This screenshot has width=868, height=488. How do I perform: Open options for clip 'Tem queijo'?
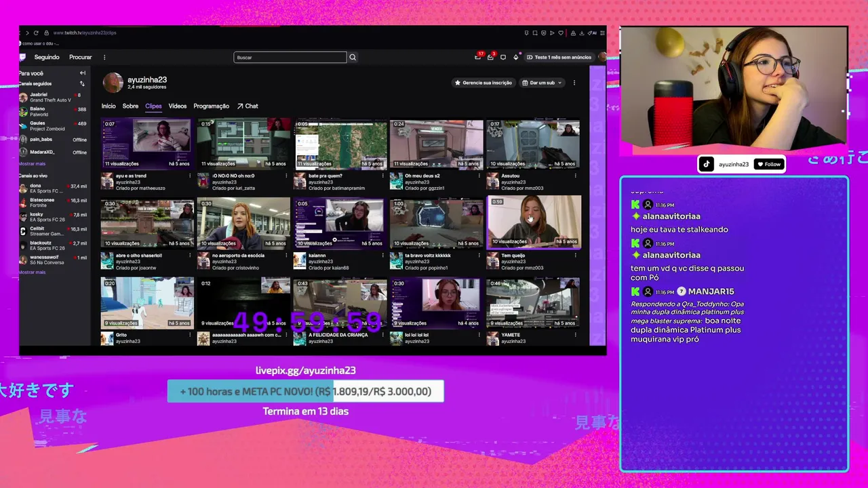pos(576,256)
